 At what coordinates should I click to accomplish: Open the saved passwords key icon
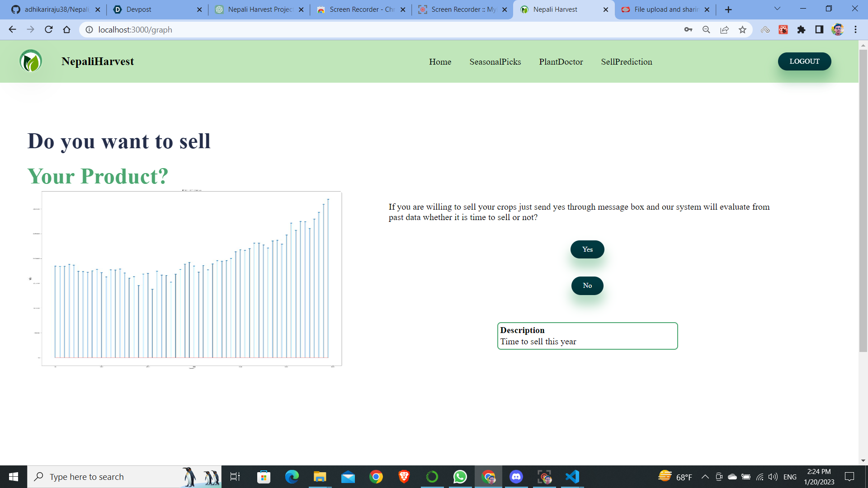tap(688, 30)
